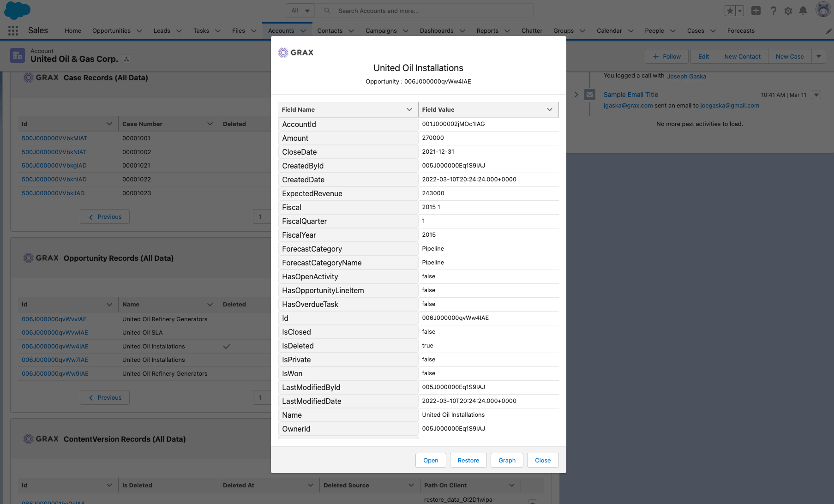Open the Setup gear icon
Viewport: 834px width, 504px height.
tap(788, 11)
